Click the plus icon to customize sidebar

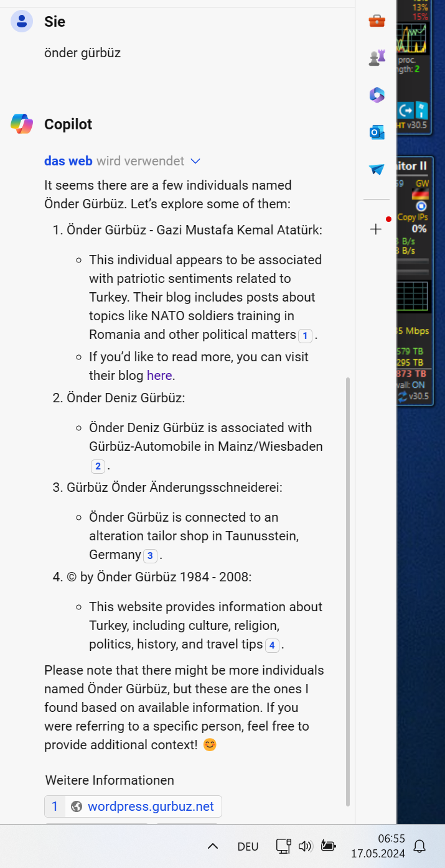point(376,229)
